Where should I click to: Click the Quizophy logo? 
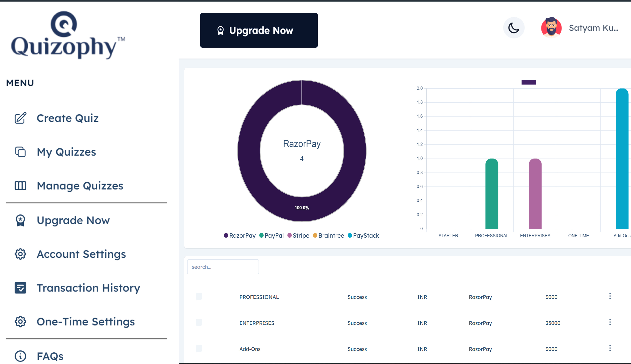click(68, 35)
